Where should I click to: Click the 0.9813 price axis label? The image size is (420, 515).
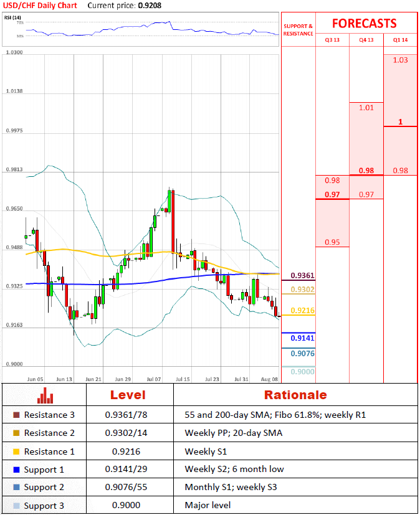click(14, 169)
